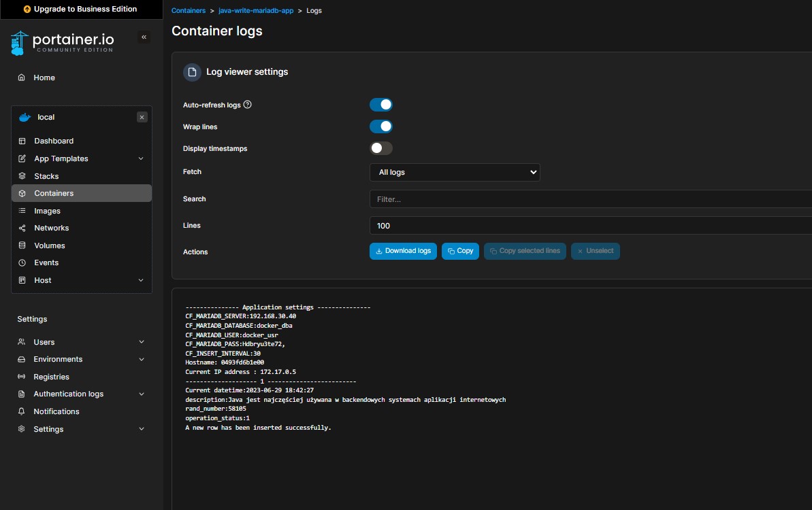
Task: Click the Home icon in sidebar
Action: tap(22, 78)
